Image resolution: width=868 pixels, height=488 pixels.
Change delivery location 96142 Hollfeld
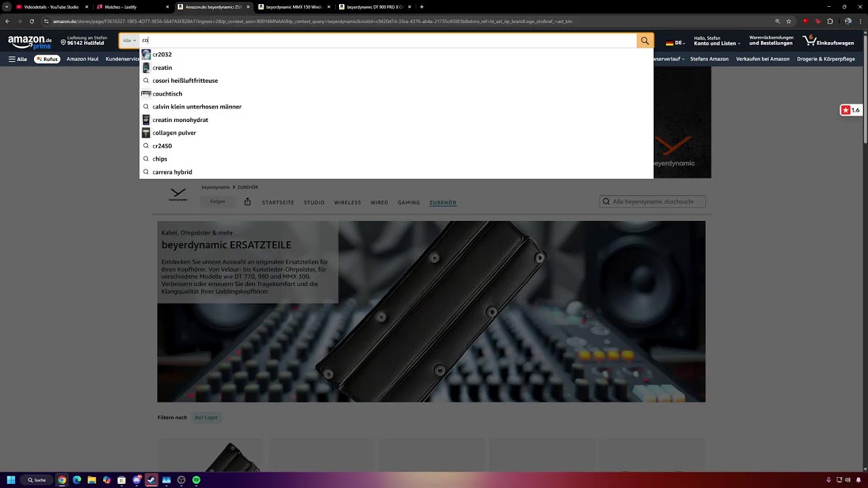tap(83, 41)
